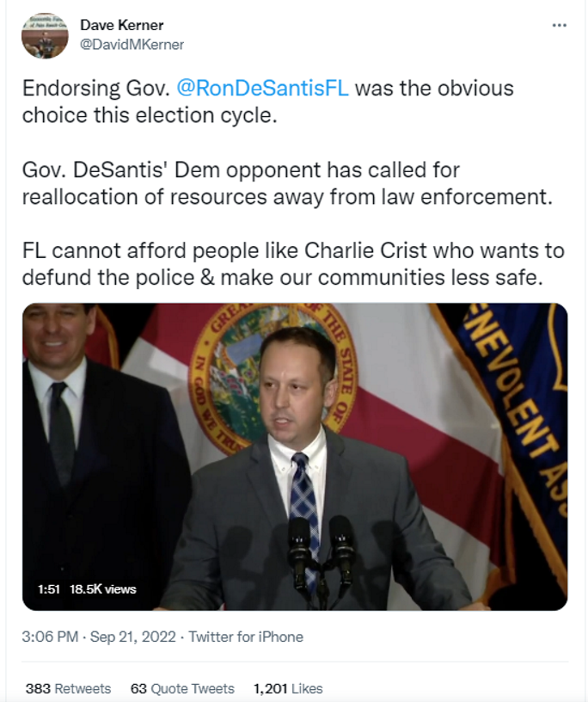This screenshot has height=702, width=588.
Task: Play the embedded press conference video
Action: point(295,456)
